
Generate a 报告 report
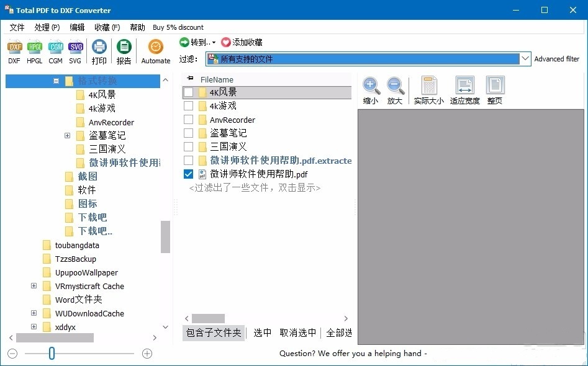pos(124,47)
